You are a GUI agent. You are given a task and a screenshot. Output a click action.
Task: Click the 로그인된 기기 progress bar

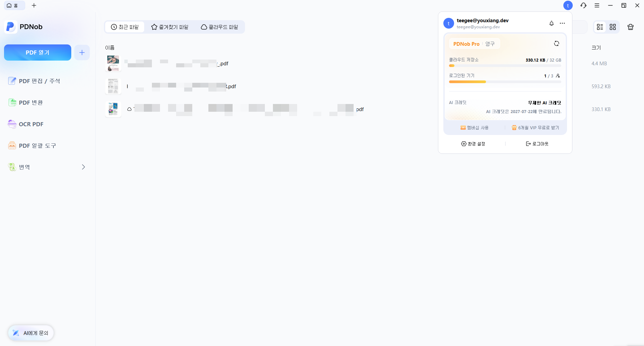pyautogui.click(x=505, y=82)
